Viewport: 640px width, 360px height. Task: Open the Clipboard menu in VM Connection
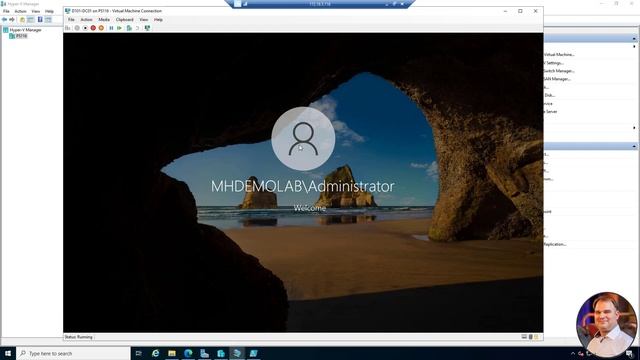pyautogui.click(x=124, y=20)
